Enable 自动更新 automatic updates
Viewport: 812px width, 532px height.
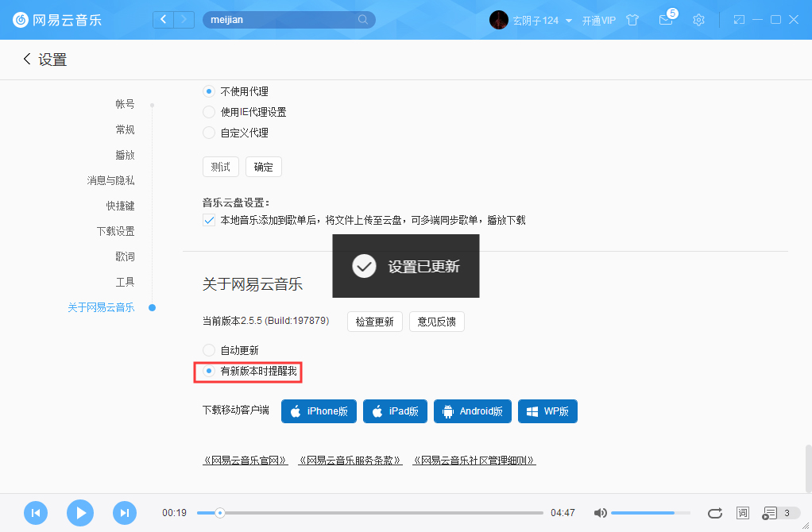coord(208,349)
